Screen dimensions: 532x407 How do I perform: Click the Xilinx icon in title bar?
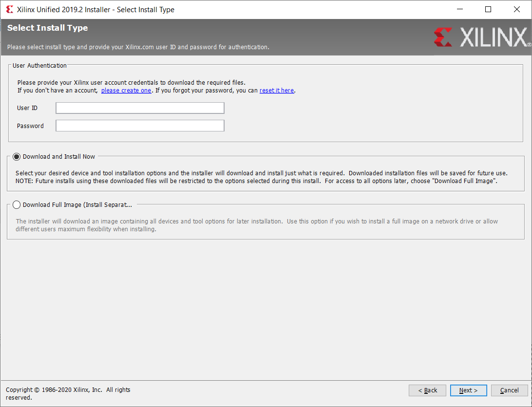(10, 10)
